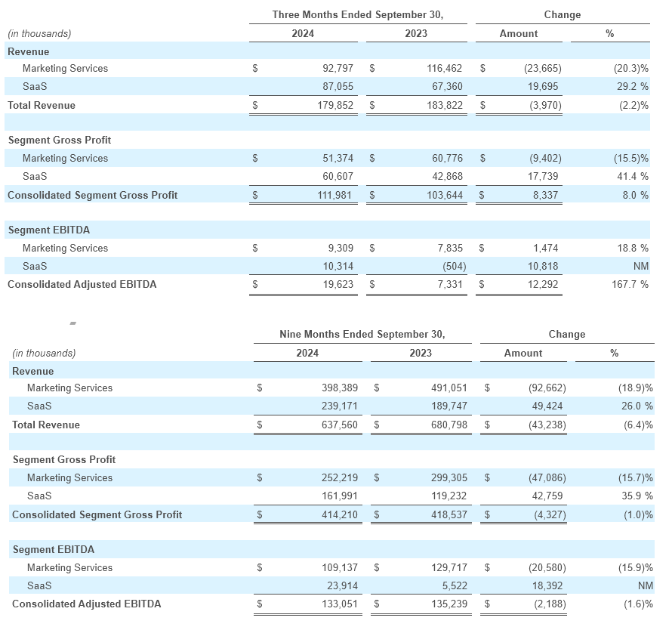Click the 12,292 change amount
This screenshot has height=627, width=672.
coord(543,285)
